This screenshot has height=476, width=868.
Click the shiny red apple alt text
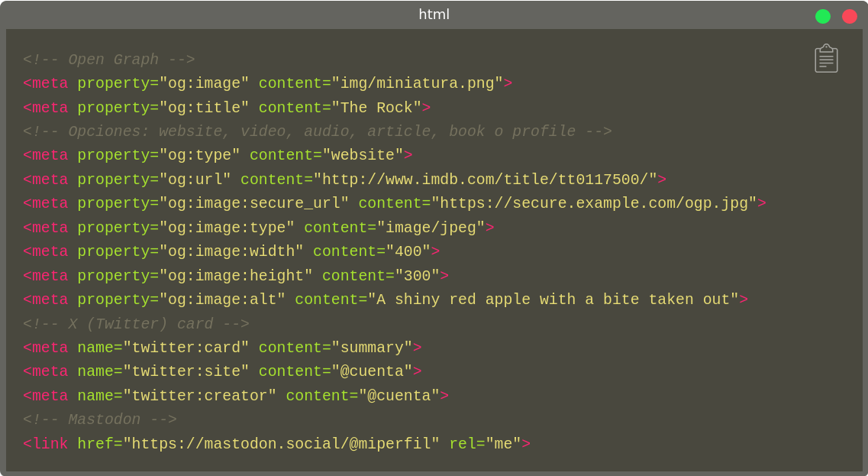[553, 300]
